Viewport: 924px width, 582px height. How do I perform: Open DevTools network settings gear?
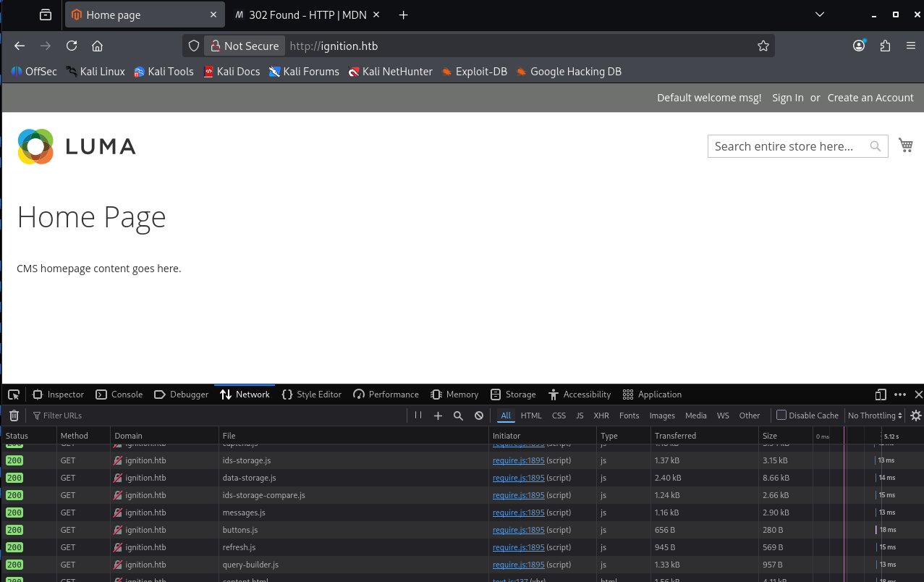915,415
